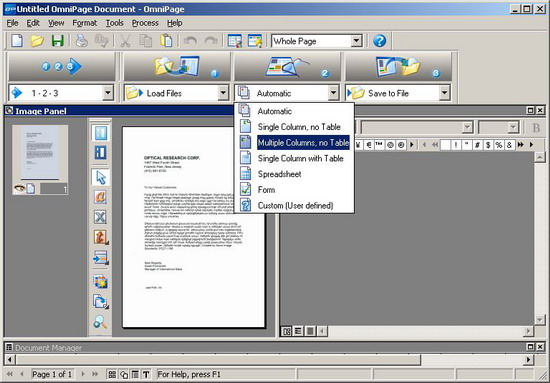Viewport: 550px width, 383px height.
Task: Open the View menu
Action: [56, 23]
